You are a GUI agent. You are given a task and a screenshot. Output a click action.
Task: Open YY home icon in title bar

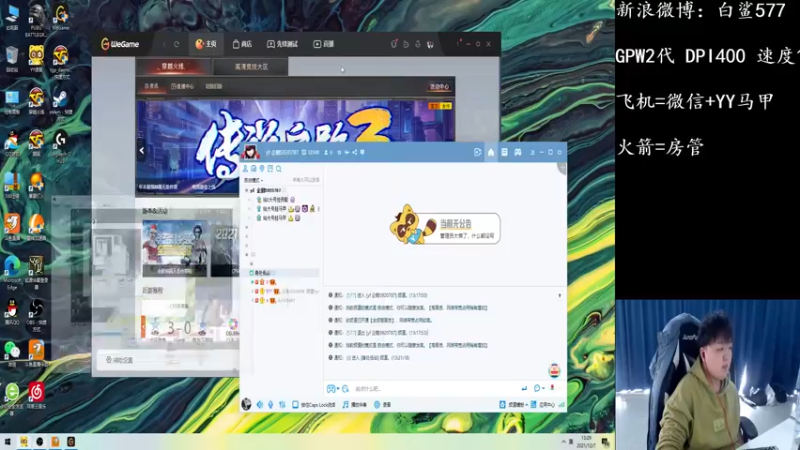[x=491, y=152]
